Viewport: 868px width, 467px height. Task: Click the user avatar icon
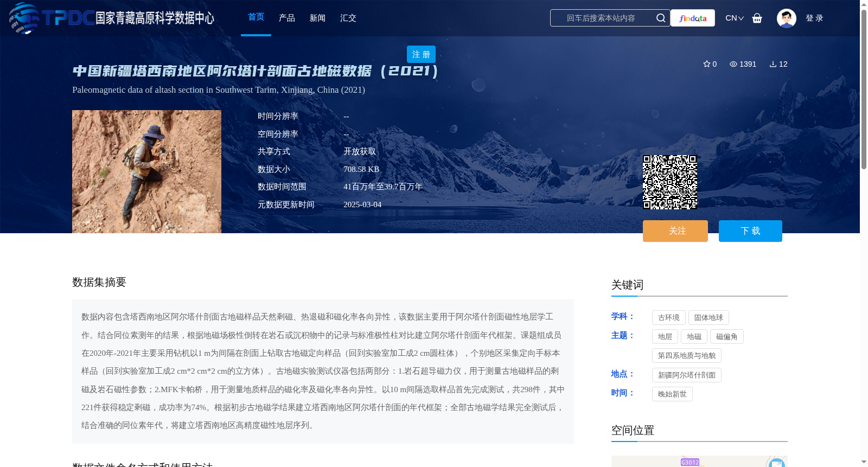point(786,18)
